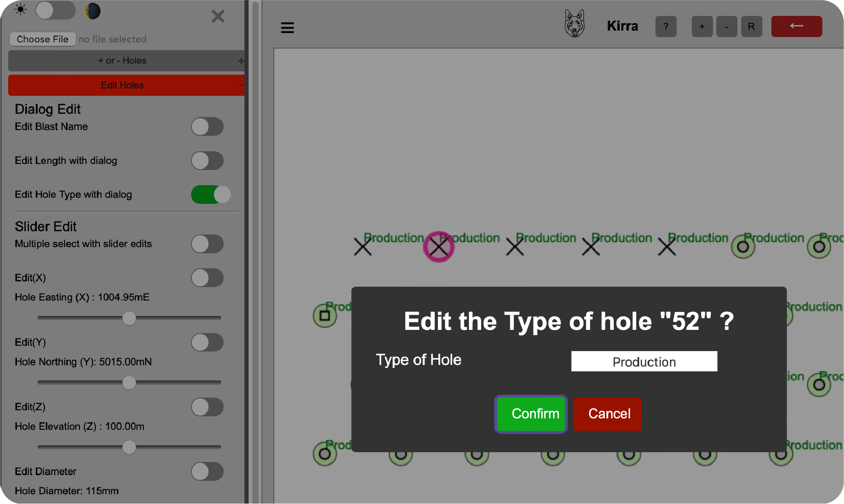The width and height of the screenshot is (844, 504).
Task: Zoom in using the + icon
Action: click(702, 27)
